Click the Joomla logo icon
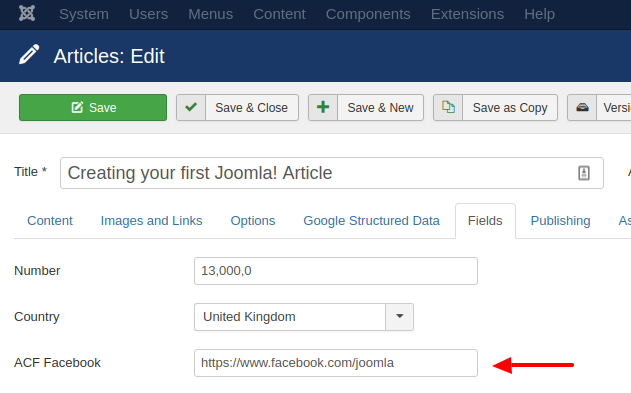This screenshot has height=393, width=631. 27,14
